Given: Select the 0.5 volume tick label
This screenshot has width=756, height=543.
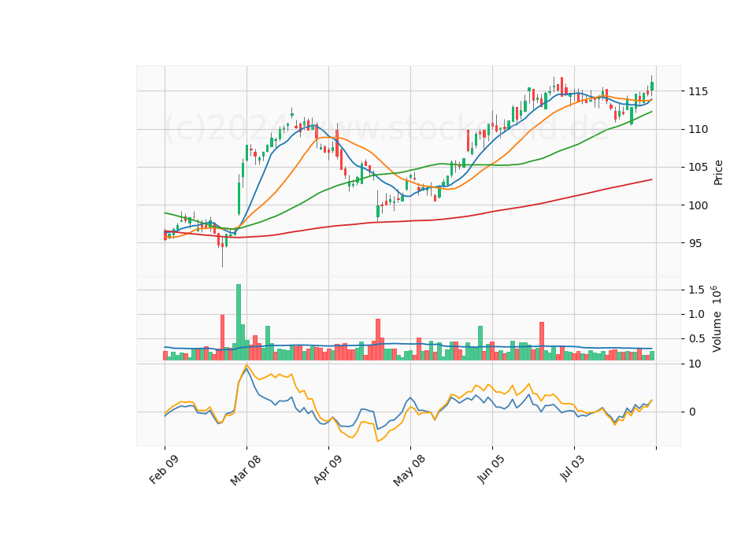Looking at the screenshot, I should (x=697, y=338).
